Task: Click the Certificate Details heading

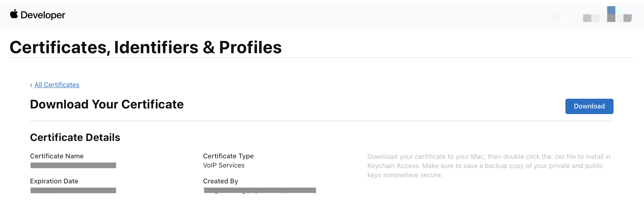Action: (x=75, y=137)
